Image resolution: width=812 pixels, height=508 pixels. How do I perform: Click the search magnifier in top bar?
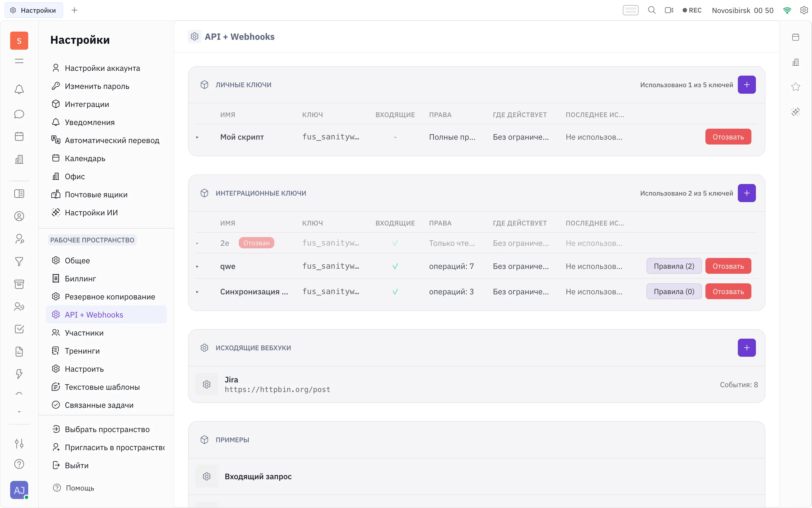pos(652,10)
